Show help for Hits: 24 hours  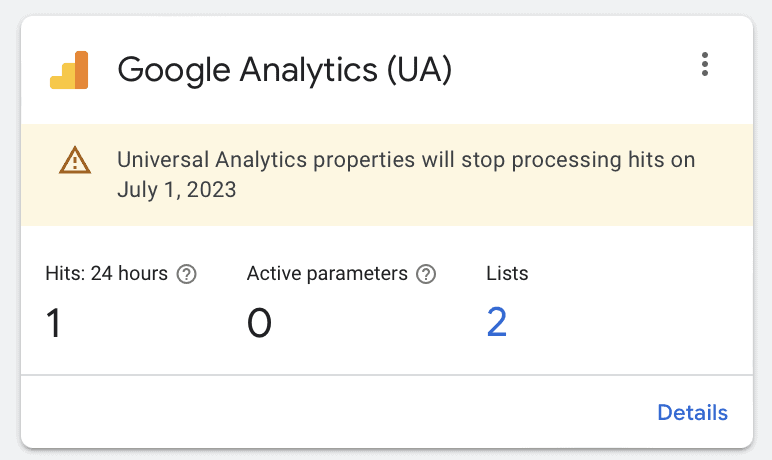point(187,274)
